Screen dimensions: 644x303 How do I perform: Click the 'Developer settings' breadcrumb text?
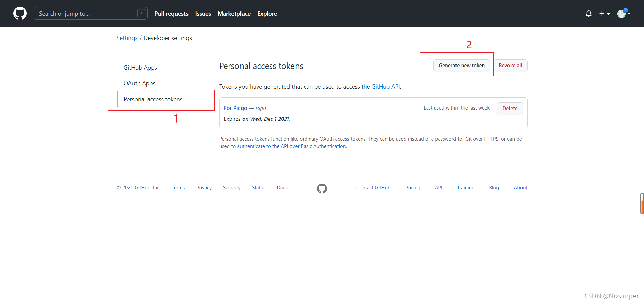pyautogui.click(x=168, y=38)
